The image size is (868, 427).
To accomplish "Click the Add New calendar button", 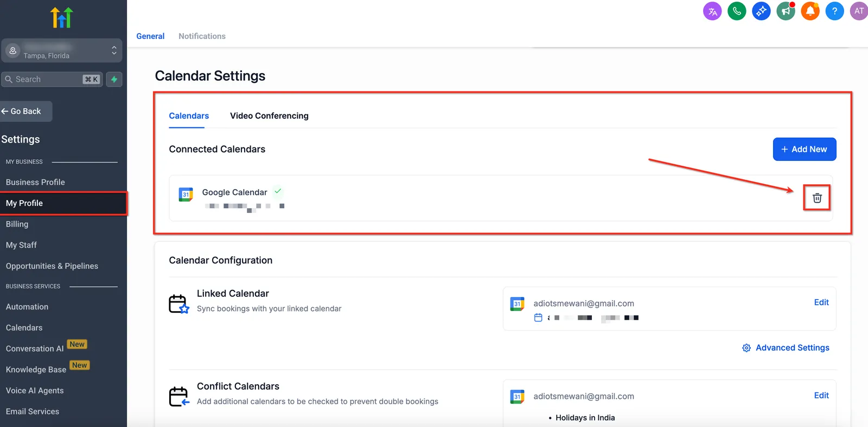I will click(x=805, y=149).
